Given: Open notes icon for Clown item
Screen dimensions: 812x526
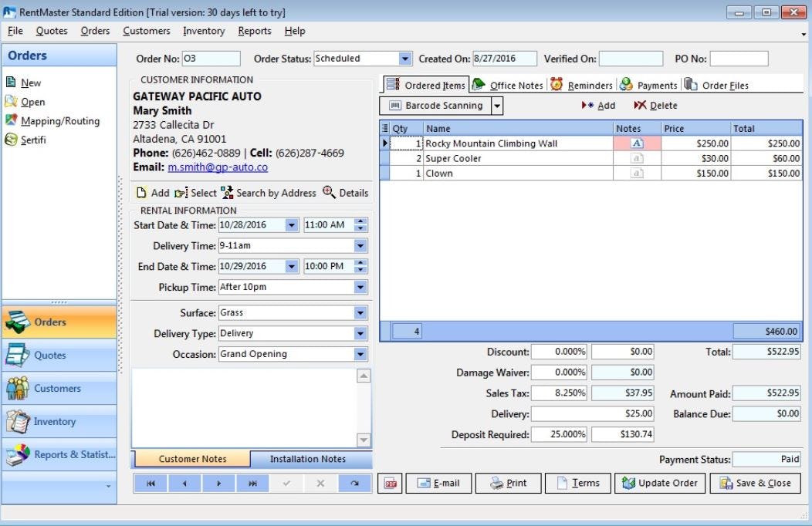Looking at the screenshot, I should pos(637,174).
